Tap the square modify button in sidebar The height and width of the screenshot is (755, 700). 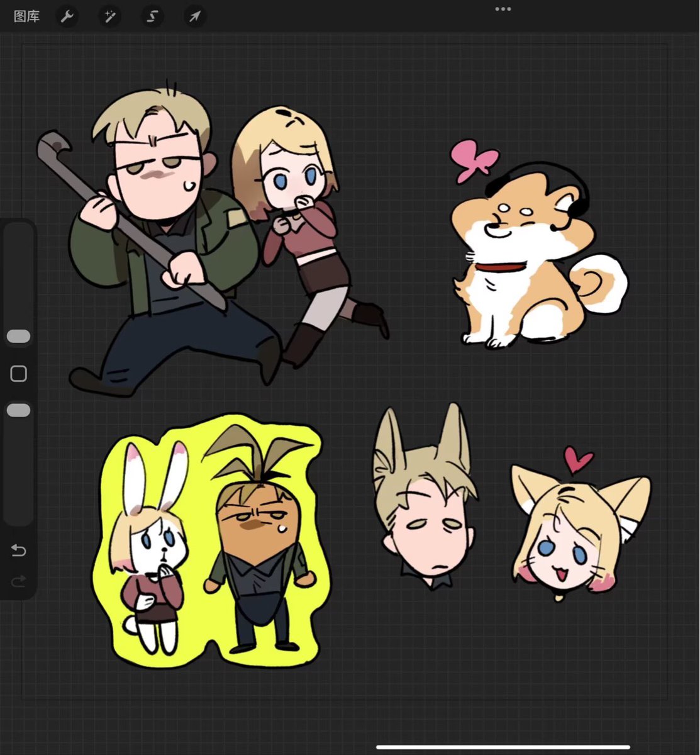pos(18,374)
